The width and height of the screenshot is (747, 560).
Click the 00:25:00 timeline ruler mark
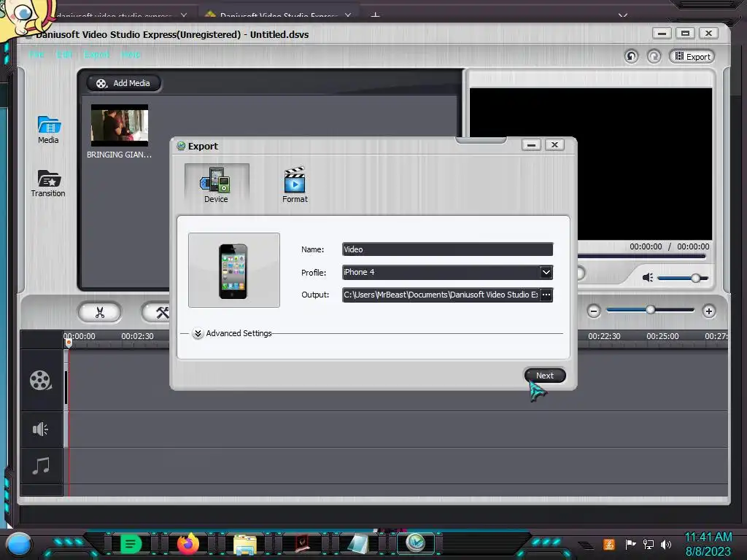pos(662,336)
